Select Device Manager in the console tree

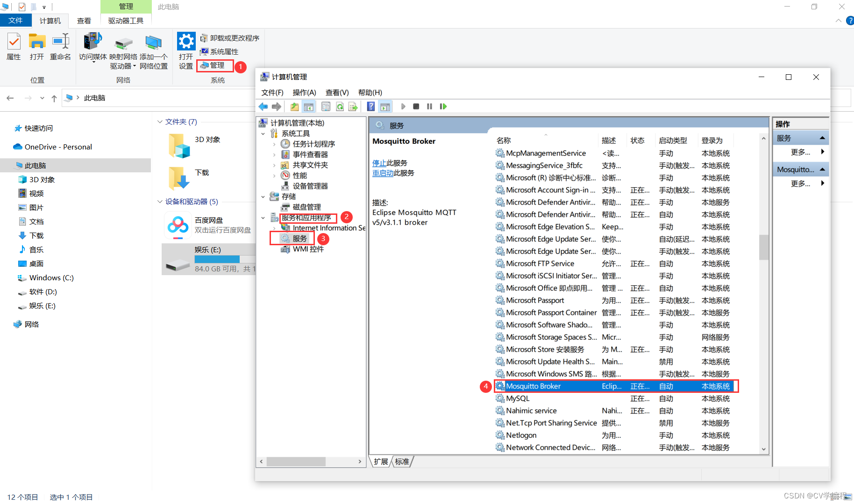pos(310,186)
